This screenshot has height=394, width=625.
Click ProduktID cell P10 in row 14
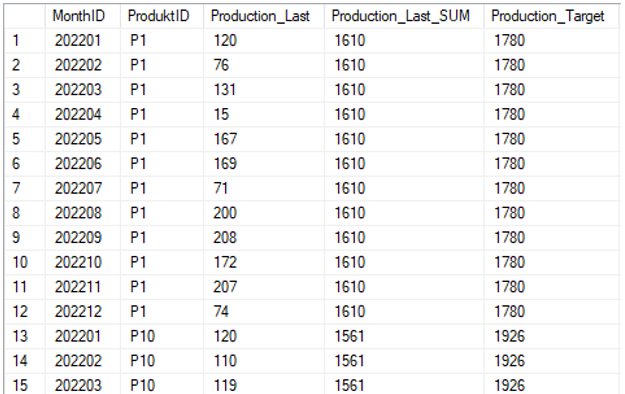point(162,361)
